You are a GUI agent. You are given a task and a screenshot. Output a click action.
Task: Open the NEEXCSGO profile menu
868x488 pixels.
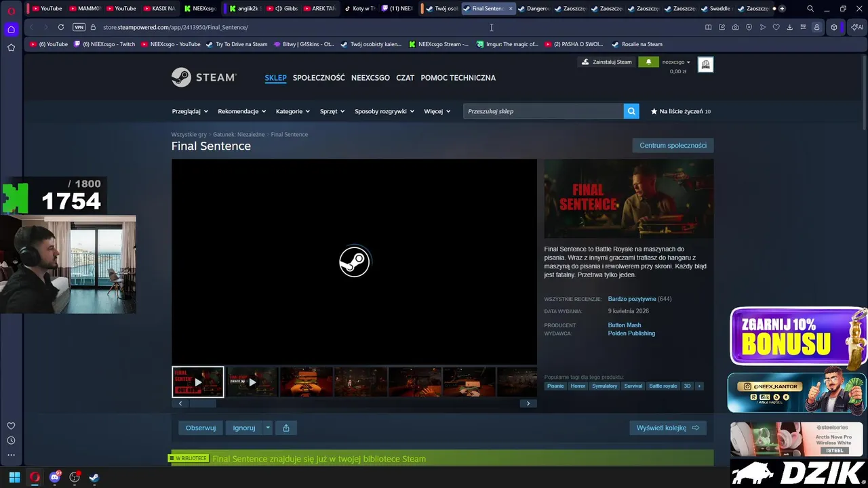(x=370, y=77)
